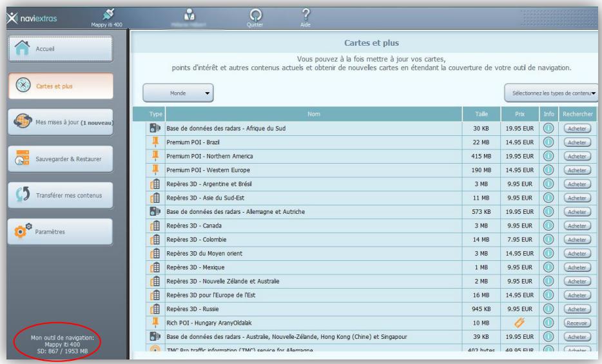This screenshot has width=602, height=364.
Task: Open Paramètres settings section
Action: click(61, 231)
